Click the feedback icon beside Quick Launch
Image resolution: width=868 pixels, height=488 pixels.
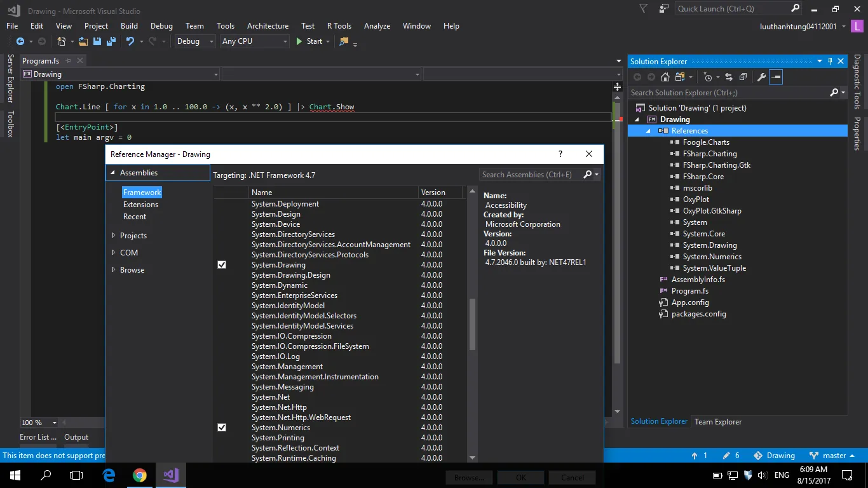coord(664,9)
